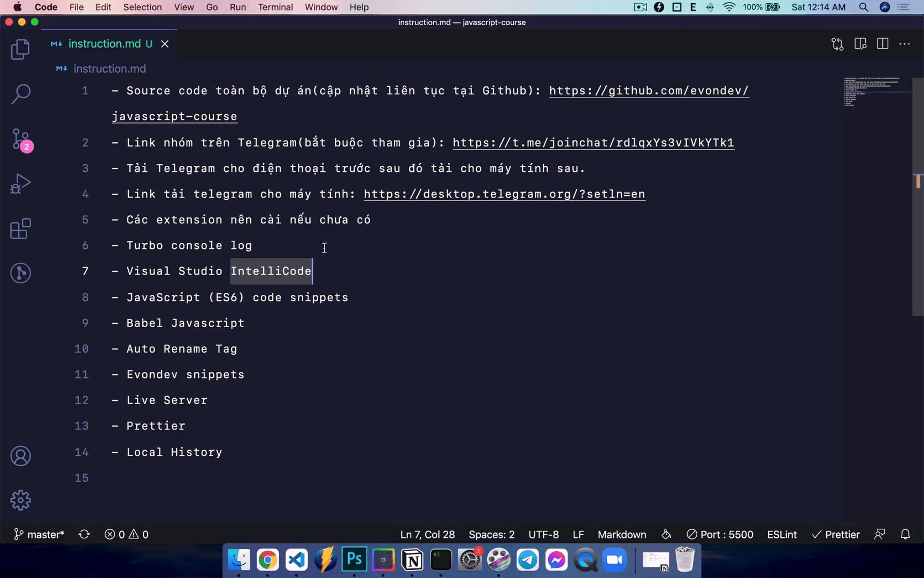
Task: Open the Run and Debug view
Action: click(20, 184)
